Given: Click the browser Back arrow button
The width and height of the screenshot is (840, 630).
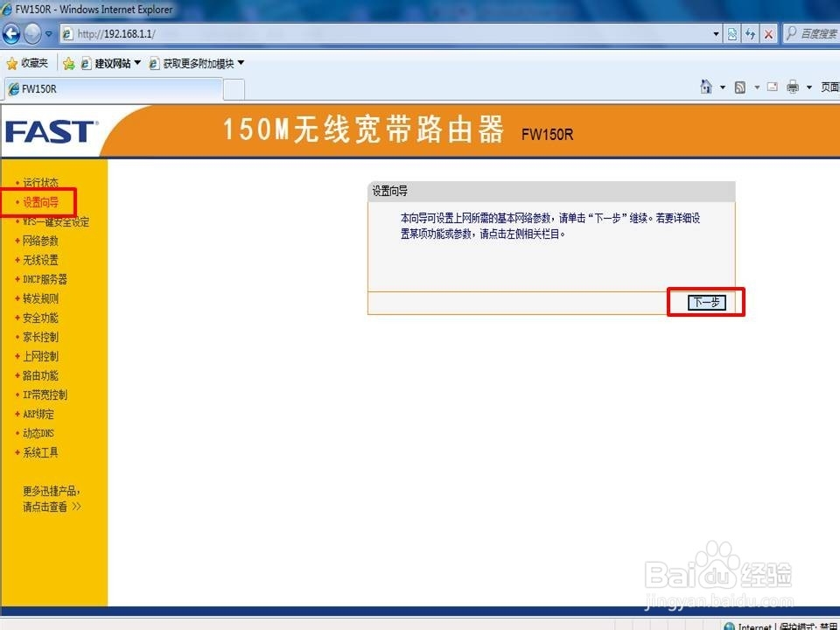Looking at the screenshot, I should (11, 34).
